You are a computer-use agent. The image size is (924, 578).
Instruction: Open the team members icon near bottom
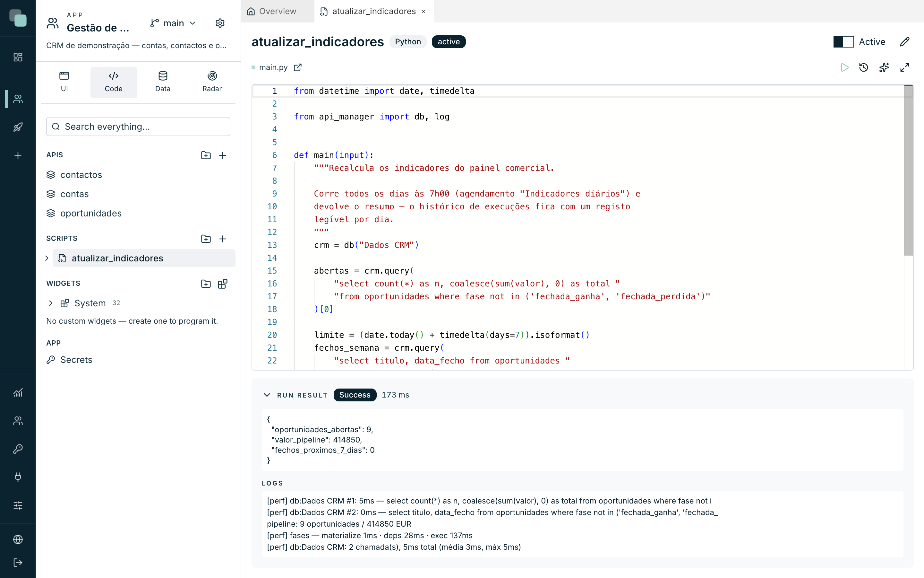coord(18,421)
